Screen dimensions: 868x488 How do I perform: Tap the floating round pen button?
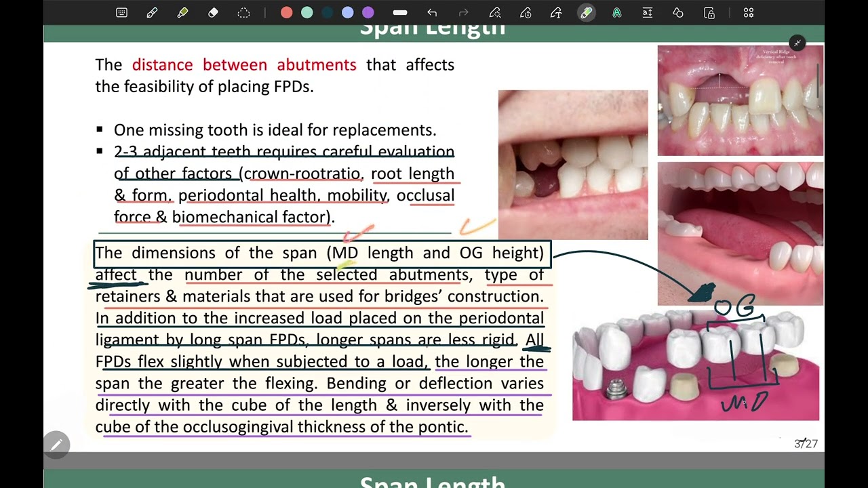[x=56, y=445]
